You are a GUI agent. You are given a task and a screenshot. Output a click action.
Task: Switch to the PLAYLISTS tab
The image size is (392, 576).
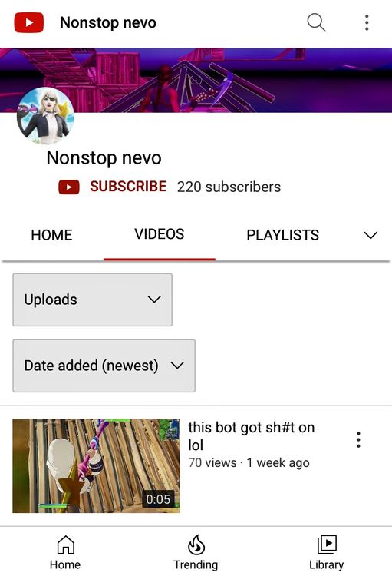(282, 235)
